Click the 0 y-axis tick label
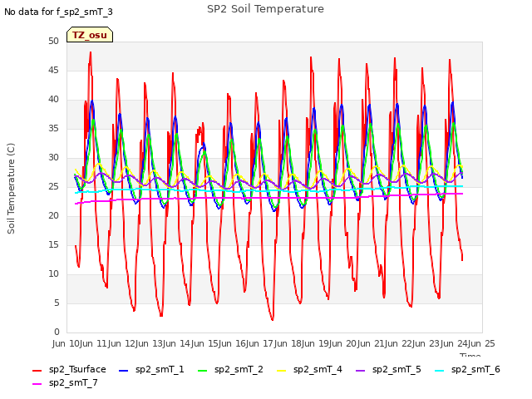Screen dimensions: 532x399 tap(57, 332)
